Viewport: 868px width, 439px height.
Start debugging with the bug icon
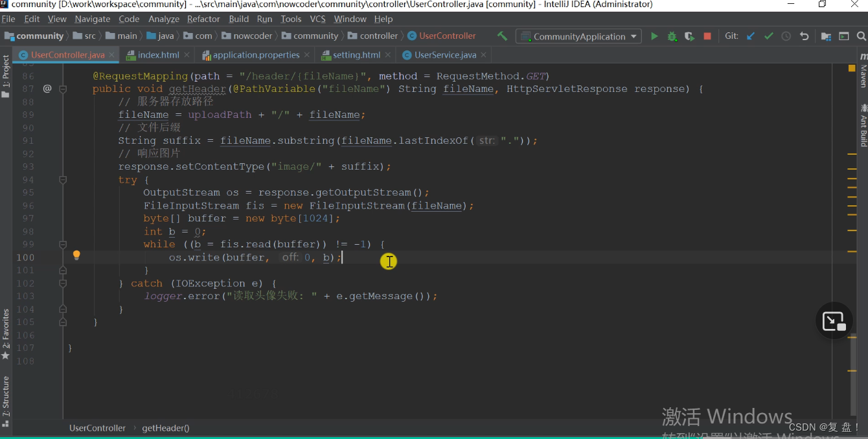pyautogui.click(x=672, y=36)
